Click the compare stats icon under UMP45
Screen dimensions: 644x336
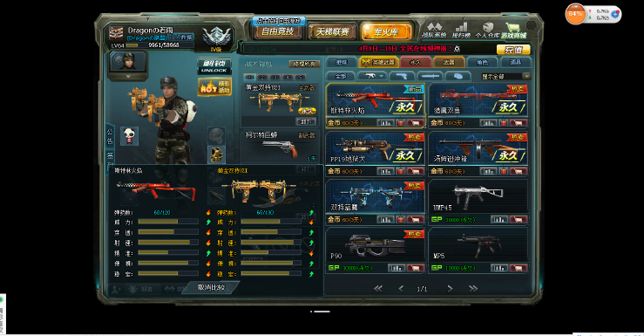499,220
